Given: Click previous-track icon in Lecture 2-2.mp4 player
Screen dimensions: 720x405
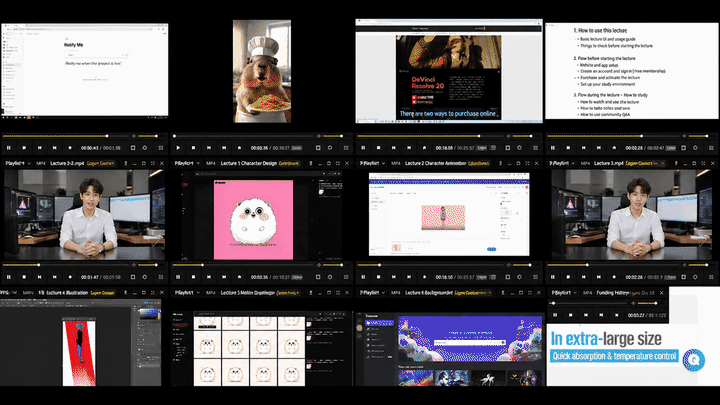Looking at the screenshot, I should 39,277.
